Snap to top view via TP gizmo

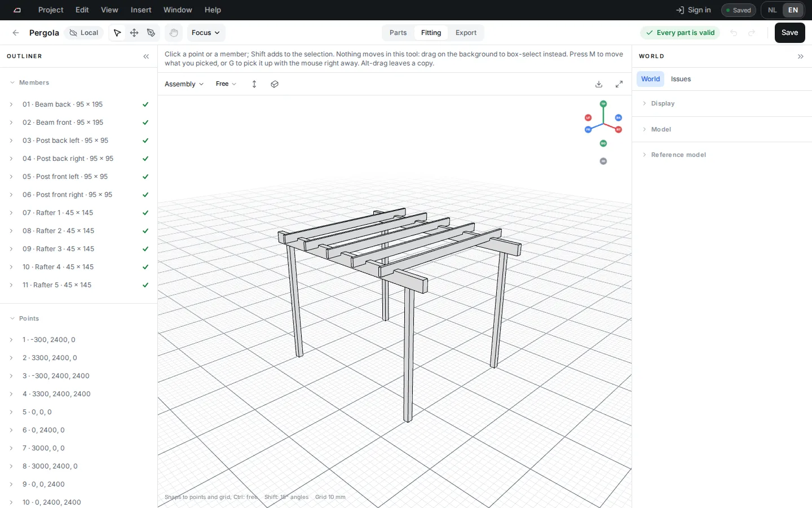pos(603,104)
